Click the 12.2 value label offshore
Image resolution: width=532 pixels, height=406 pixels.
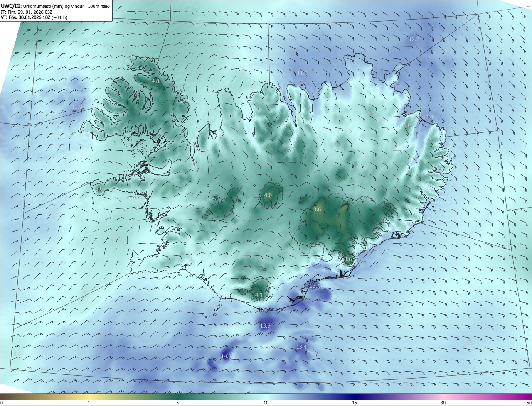tap(414, 39)
